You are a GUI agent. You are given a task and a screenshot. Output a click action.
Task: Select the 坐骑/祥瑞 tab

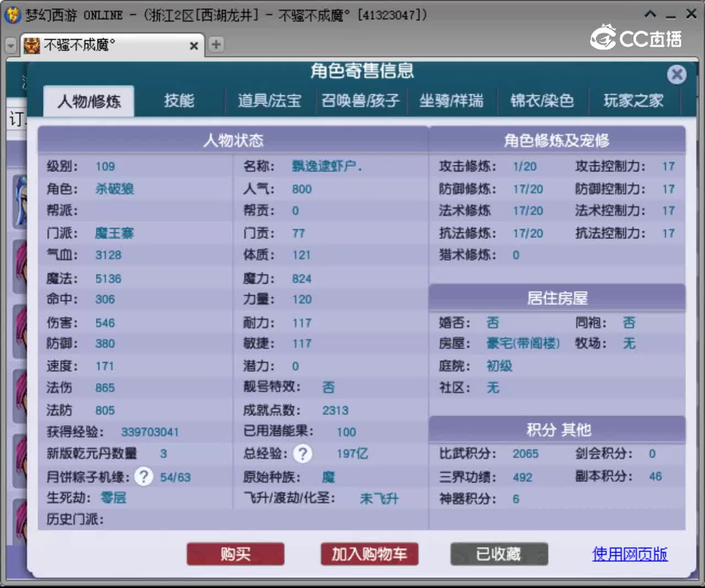452,101
